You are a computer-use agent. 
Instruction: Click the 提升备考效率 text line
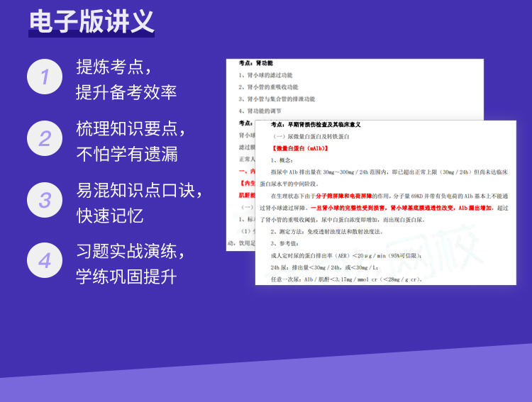tap(126, 92)
